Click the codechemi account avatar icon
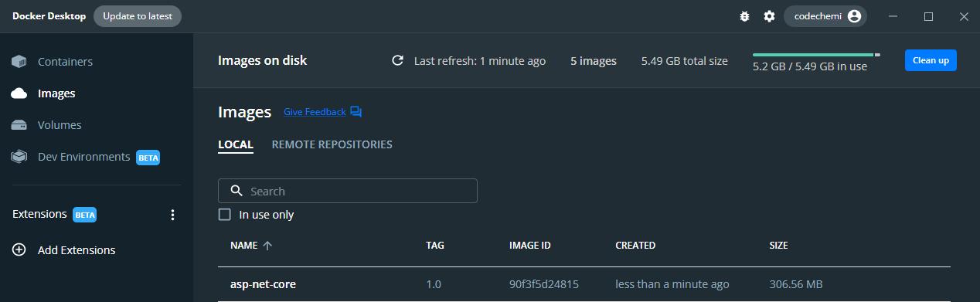980x302 pixels. pos(854,16)
